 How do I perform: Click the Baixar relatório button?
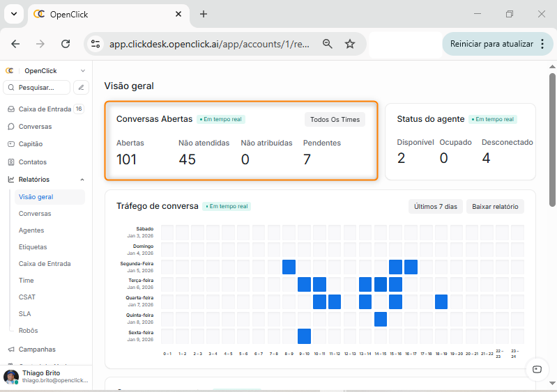[x=495, y=207]
